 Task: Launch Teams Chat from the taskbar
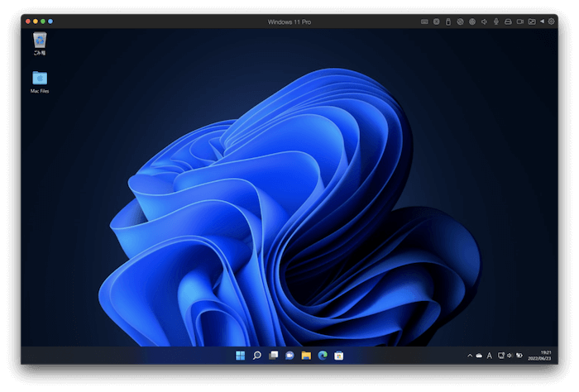click(x=289, y=356)
